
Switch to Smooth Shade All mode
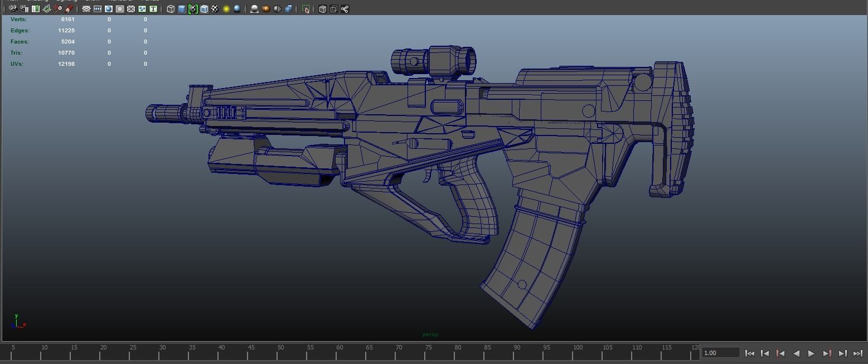point(182,9)
